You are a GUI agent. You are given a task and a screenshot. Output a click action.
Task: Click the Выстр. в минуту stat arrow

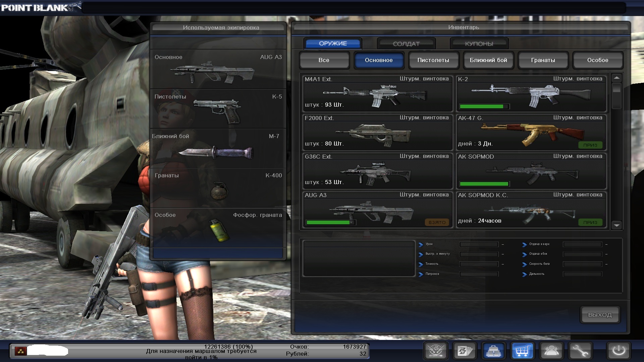point(421,254)
